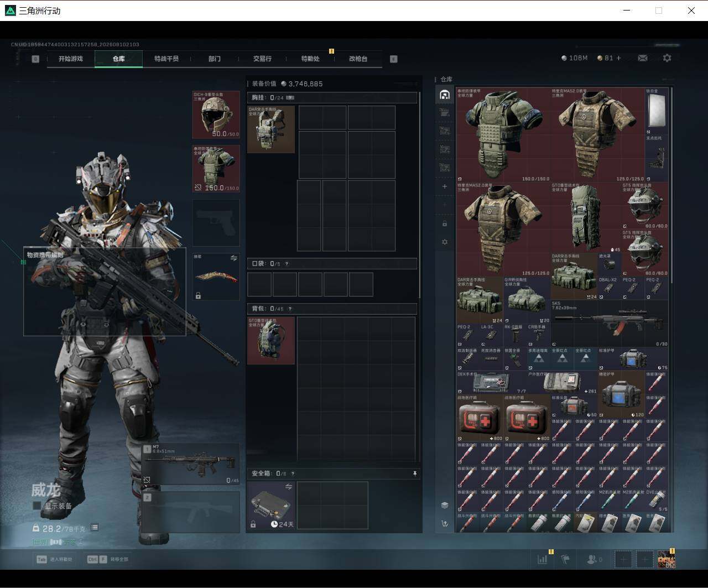Select the melee knife slot
The width and height of the screenshot is (708, 588).
216,277
